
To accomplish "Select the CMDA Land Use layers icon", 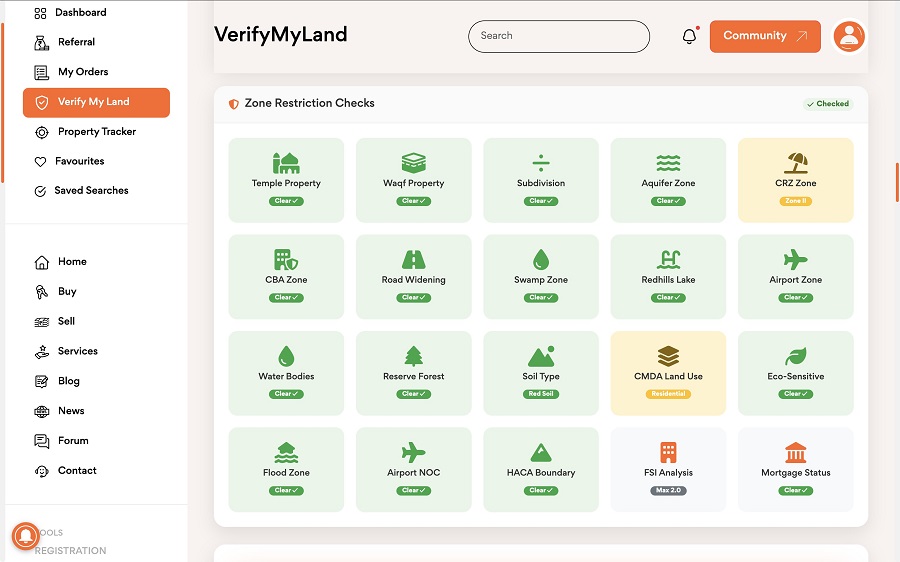I will click(x=668, y=356).
